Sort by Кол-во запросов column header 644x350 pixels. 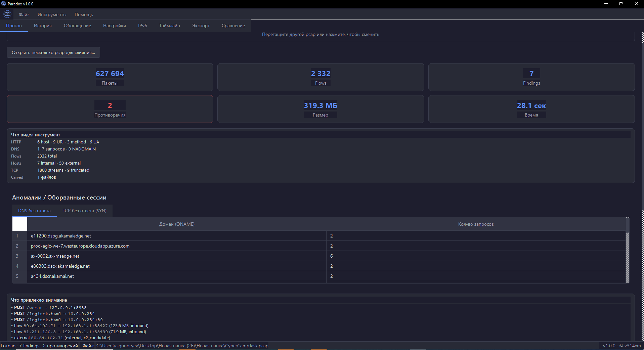click(476, 224)
